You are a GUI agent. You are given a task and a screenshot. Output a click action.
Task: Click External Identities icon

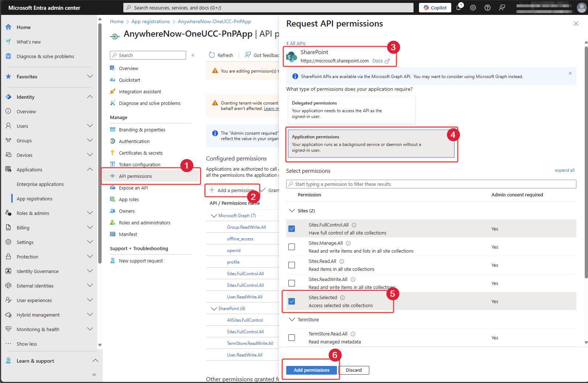8,286
